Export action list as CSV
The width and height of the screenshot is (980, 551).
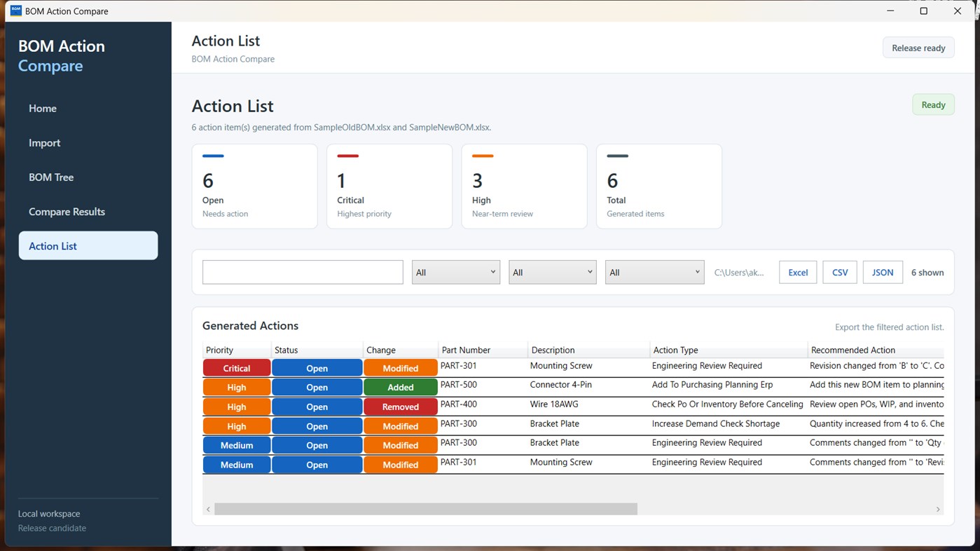click(840, 272)
